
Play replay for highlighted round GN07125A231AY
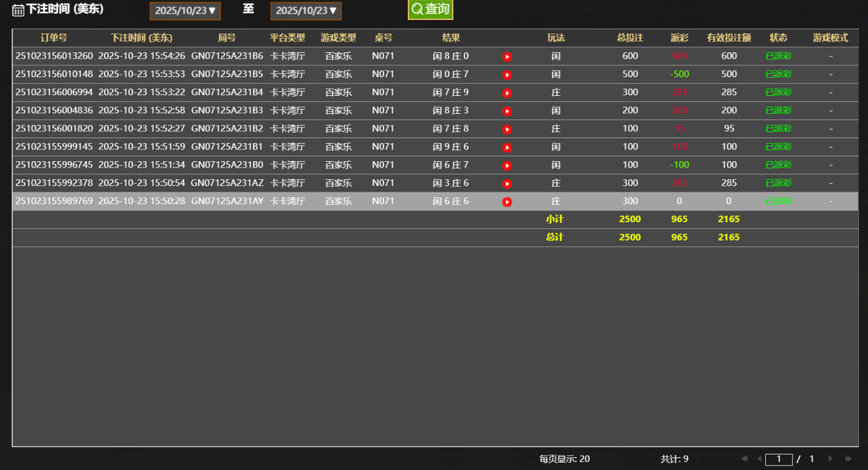(507, 202)
